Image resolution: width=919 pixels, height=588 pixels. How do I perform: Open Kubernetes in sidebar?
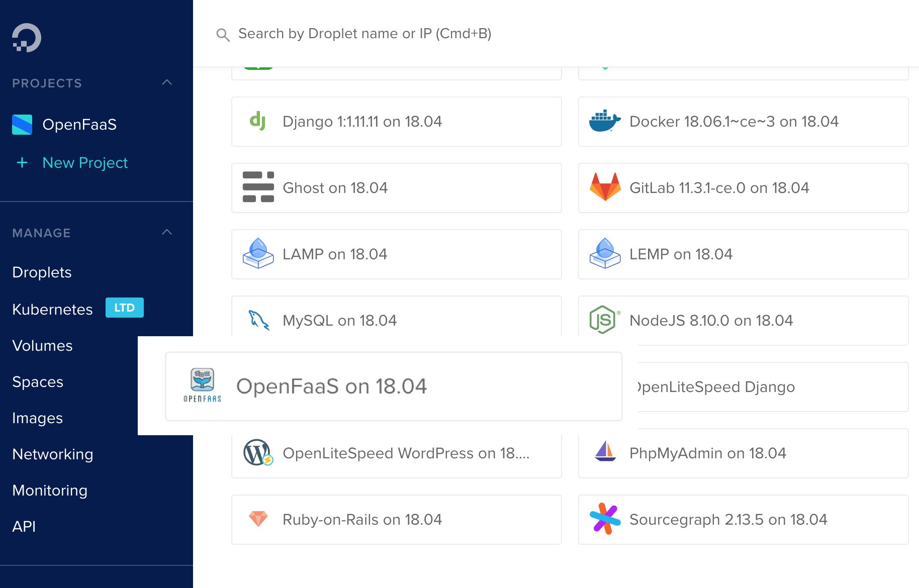52,309
